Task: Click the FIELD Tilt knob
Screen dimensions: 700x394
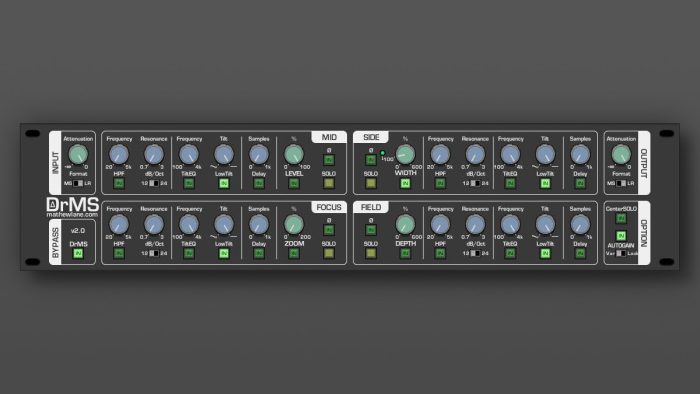Action: (x=545, y=224)
